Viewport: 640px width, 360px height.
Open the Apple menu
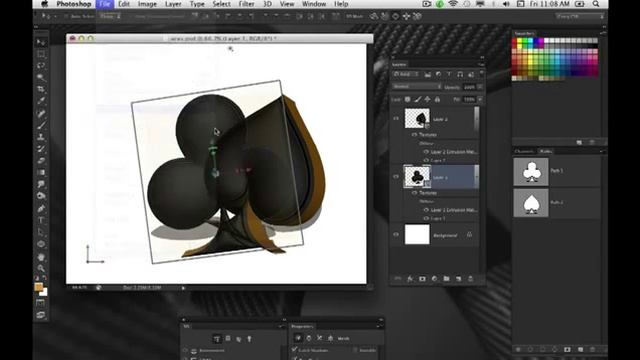44,4
